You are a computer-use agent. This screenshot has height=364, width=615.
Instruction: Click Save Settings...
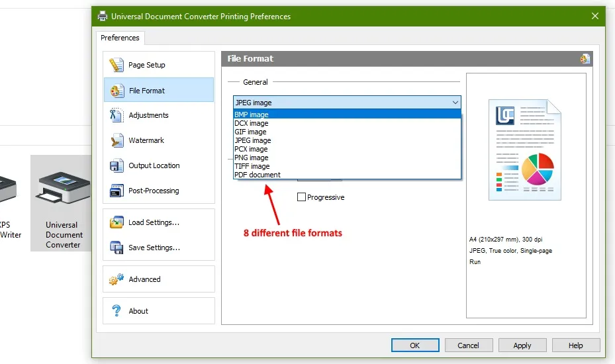[x=159, y=248]
